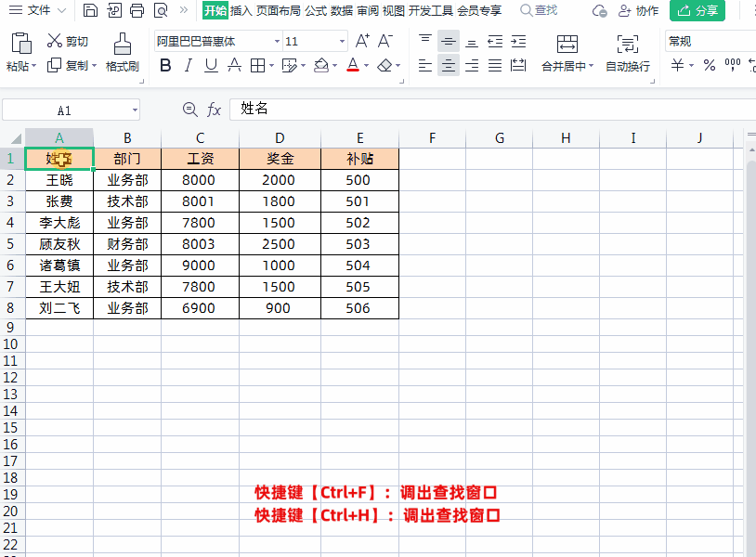
Task: Switch to the Page Layout (页面布局) tab
Action: tap(279, 10)
